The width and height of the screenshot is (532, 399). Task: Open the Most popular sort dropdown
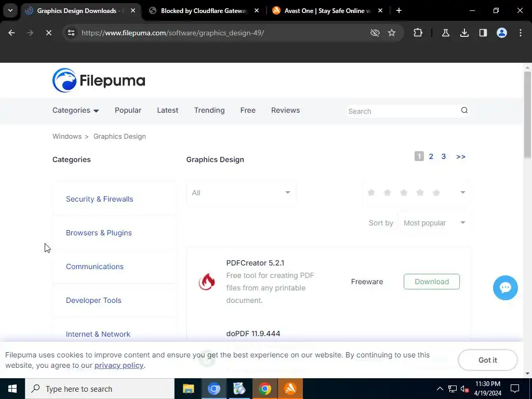click(434, 223)
